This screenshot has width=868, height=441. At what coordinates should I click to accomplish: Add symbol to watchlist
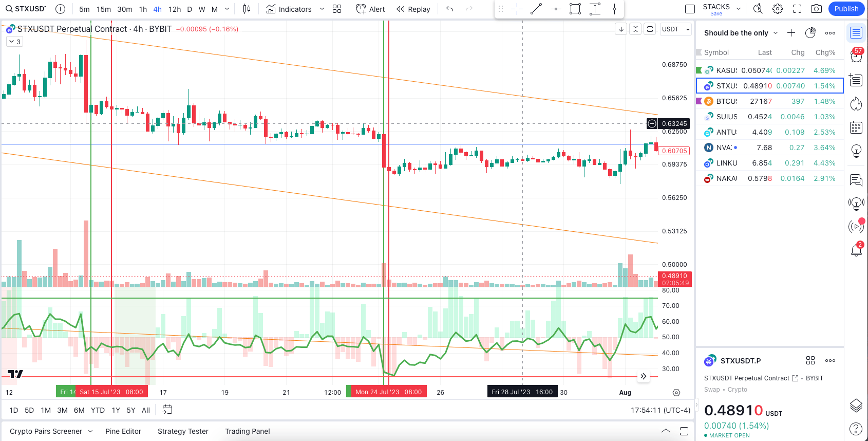tap(791, 33)
